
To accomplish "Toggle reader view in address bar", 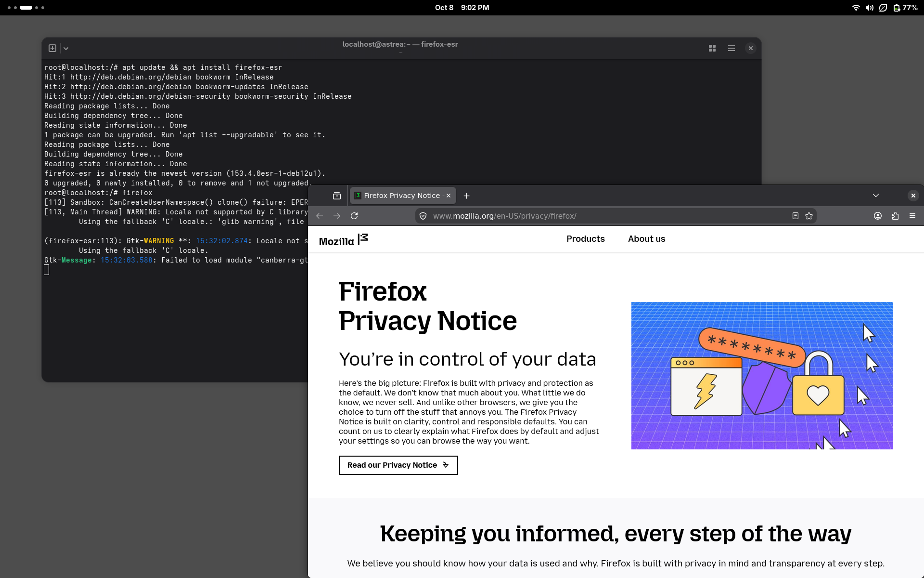I will pos(796,216).
